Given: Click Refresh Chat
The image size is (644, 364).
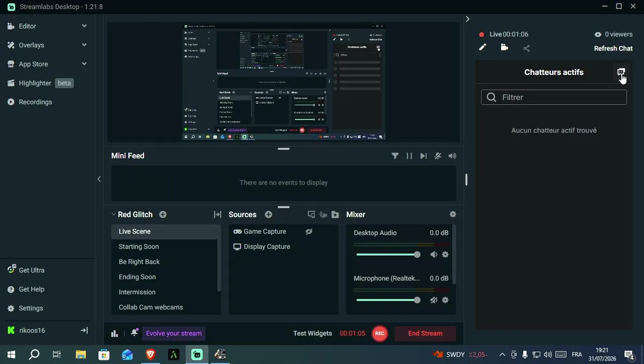Looking at the screenshot, I should coord(613,49).
